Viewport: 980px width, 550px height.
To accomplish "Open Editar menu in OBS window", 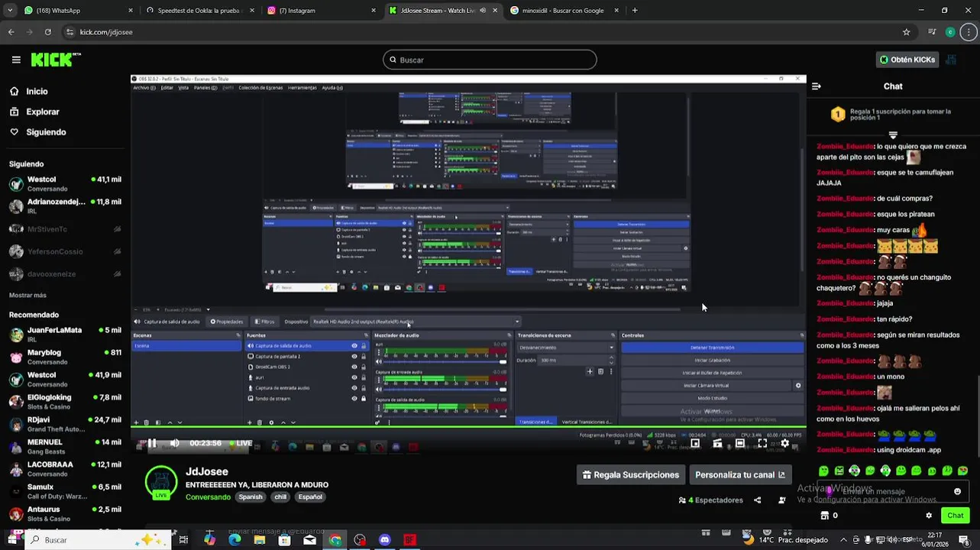I will point(167,88).
